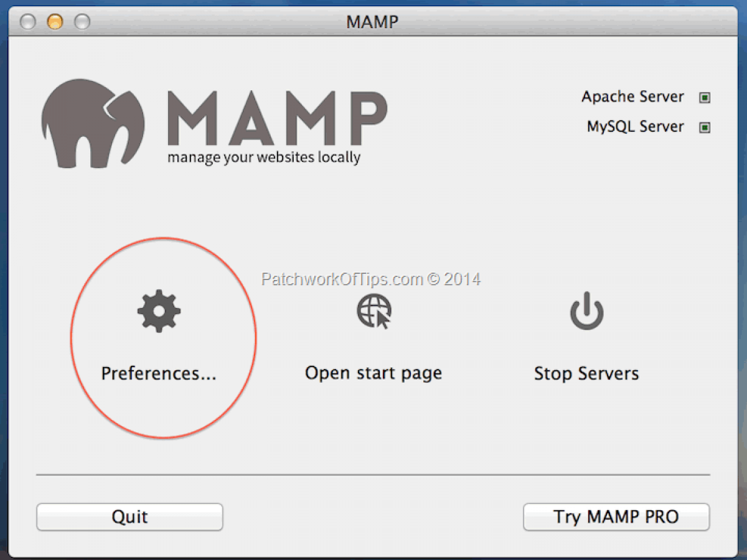Click the Stop Servers label

(x=586, y=373)
